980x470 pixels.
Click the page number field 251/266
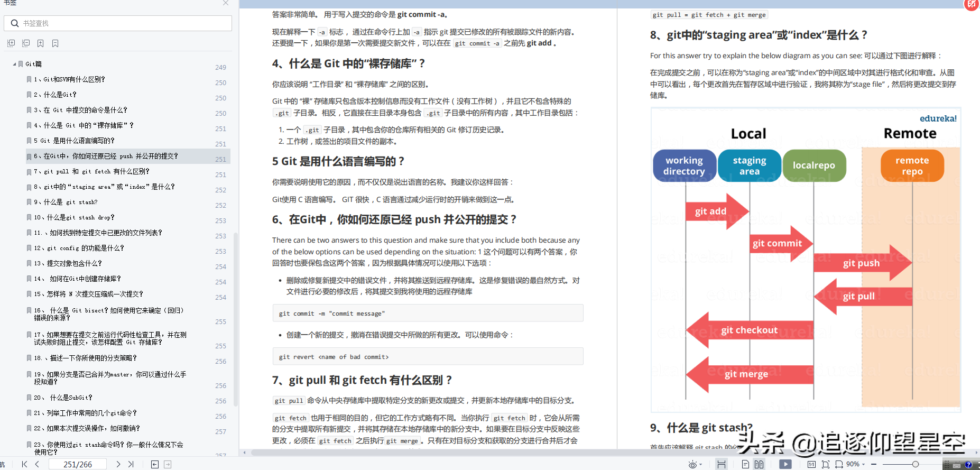pyautogui.click(x=78, y=464)
